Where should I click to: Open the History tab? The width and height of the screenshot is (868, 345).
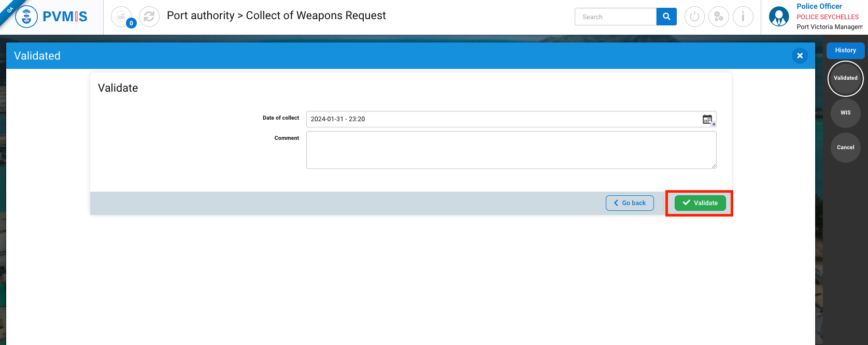pos(845,50)
